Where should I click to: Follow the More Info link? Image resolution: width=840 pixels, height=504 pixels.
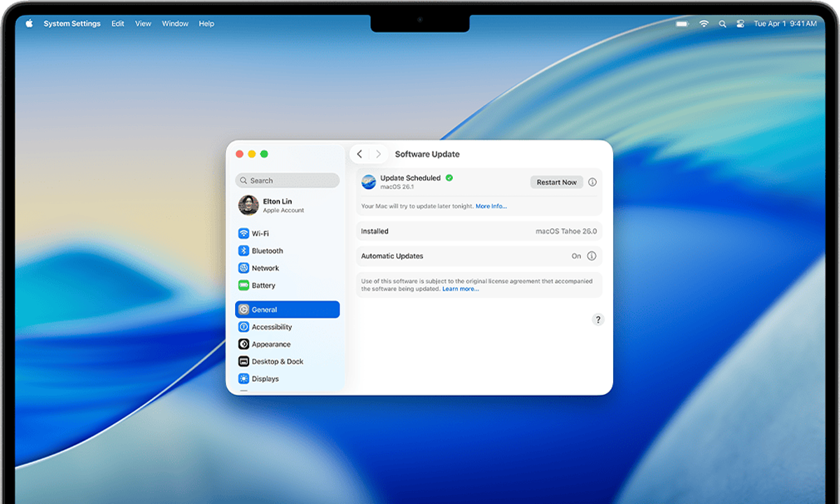[491, 206]
